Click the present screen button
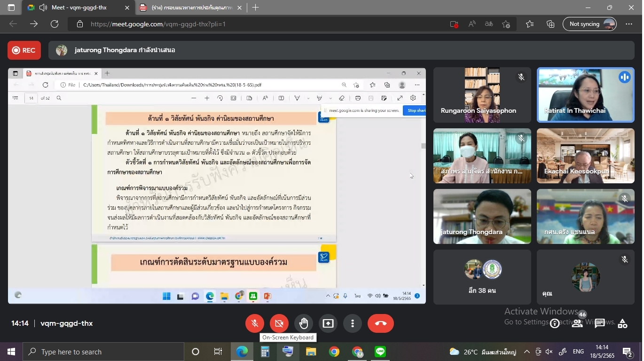This screenshot has height=361, width=644. pos(328,323)
